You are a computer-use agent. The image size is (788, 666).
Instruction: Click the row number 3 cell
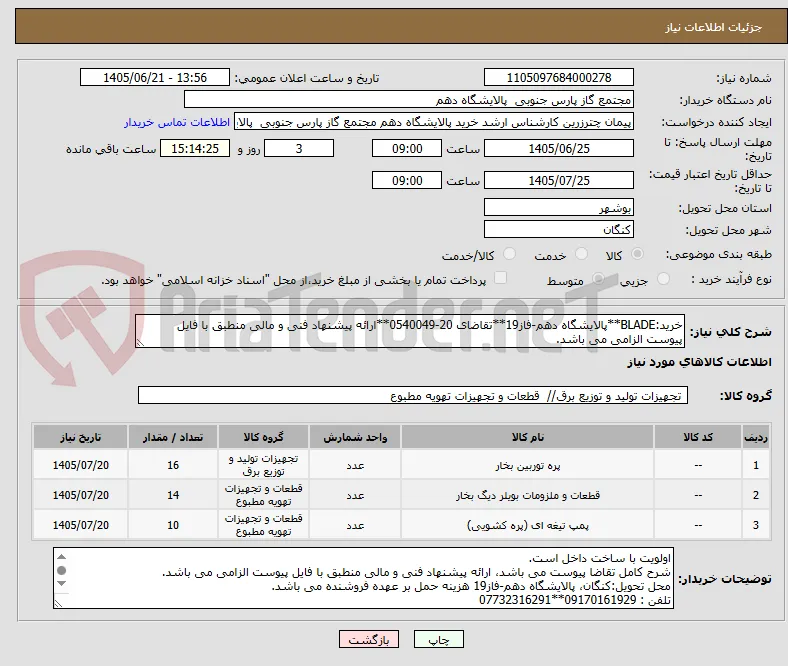pyautogui.click(x=755, y=525)
